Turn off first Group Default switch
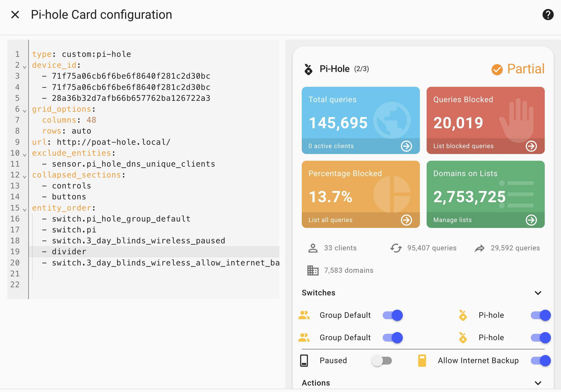561x392 pixels. [392, 315]
